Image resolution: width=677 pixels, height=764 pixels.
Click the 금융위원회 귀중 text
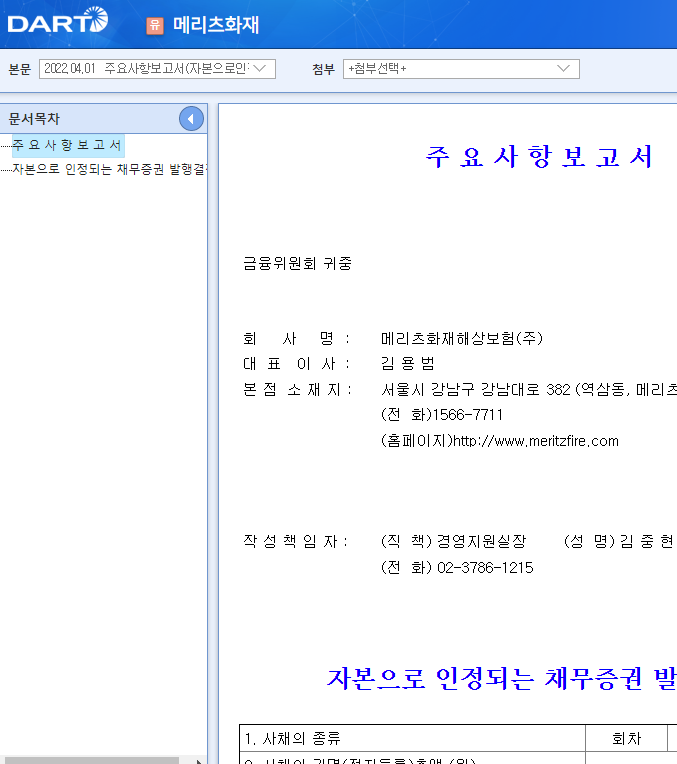click(x=297, y=264)
